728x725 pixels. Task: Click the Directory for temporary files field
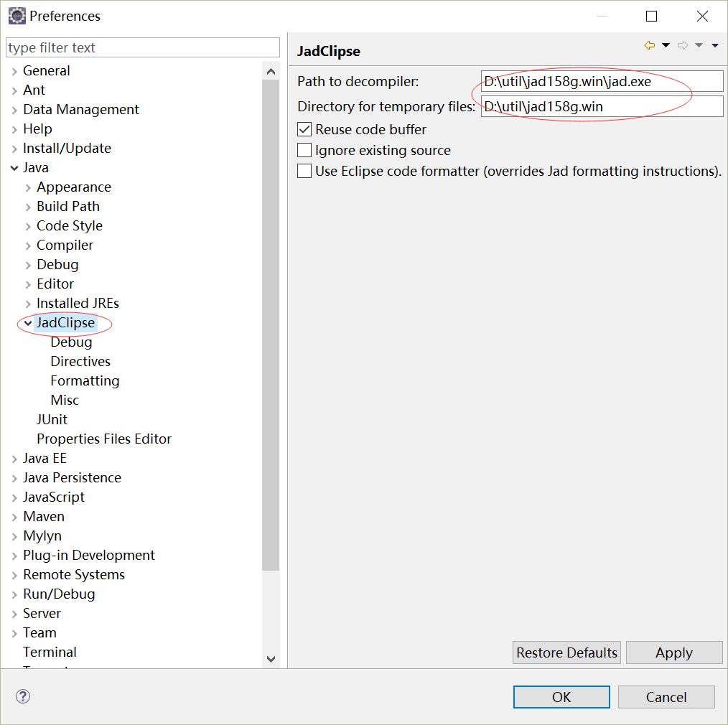coord(602,106)
